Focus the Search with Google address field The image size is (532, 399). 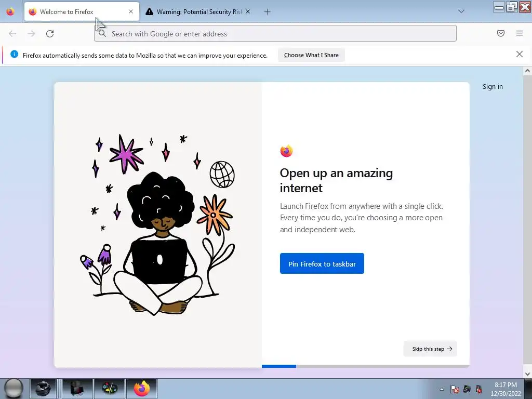pyautogui.click(x=275, y=34)
